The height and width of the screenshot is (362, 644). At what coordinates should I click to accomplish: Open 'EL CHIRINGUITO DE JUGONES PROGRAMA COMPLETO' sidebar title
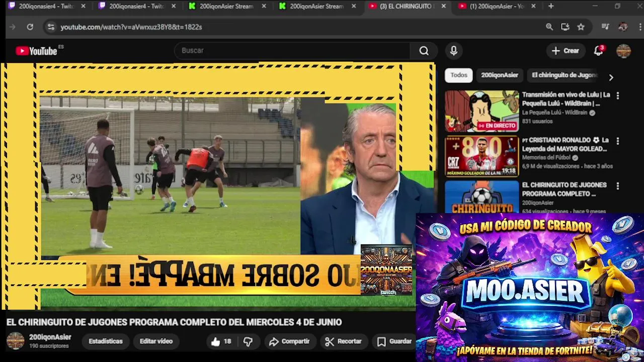(x=564, y=190)
